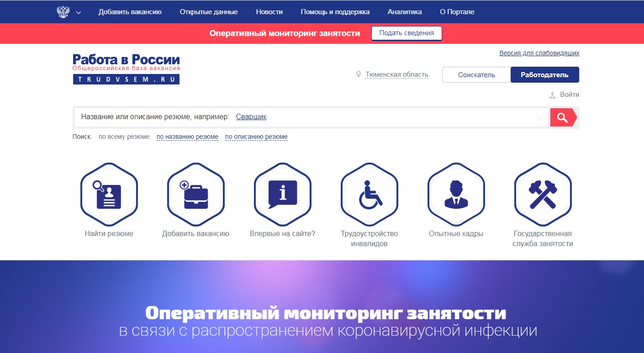The height and width of the screenshot is (353, 644).
Task: Open Версия для слабовидящих link
Action: point(539,53)
